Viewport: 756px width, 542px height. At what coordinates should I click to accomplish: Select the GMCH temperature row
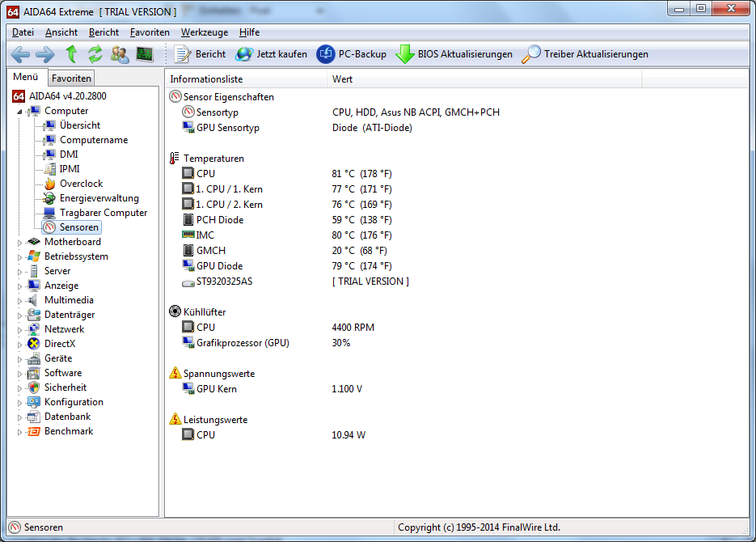point(285,251)
